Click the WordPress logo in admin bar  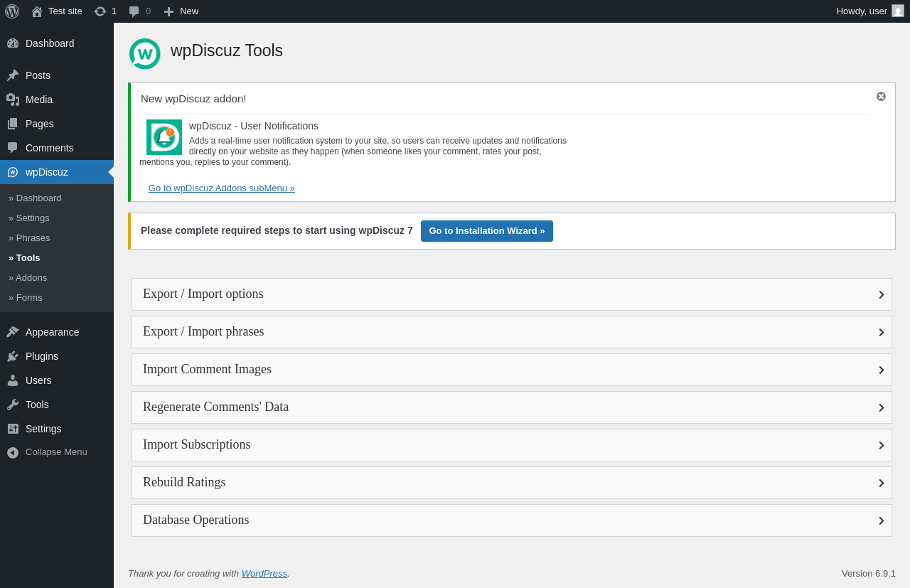(12, 11)
